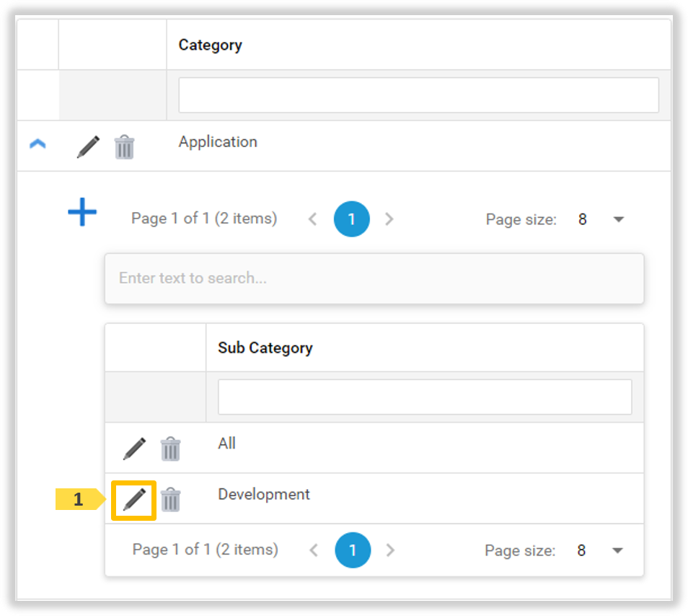This screenshot has width=688, height=616.
Task: Open the upper Page size dropdown
Action: coord(618,219)
